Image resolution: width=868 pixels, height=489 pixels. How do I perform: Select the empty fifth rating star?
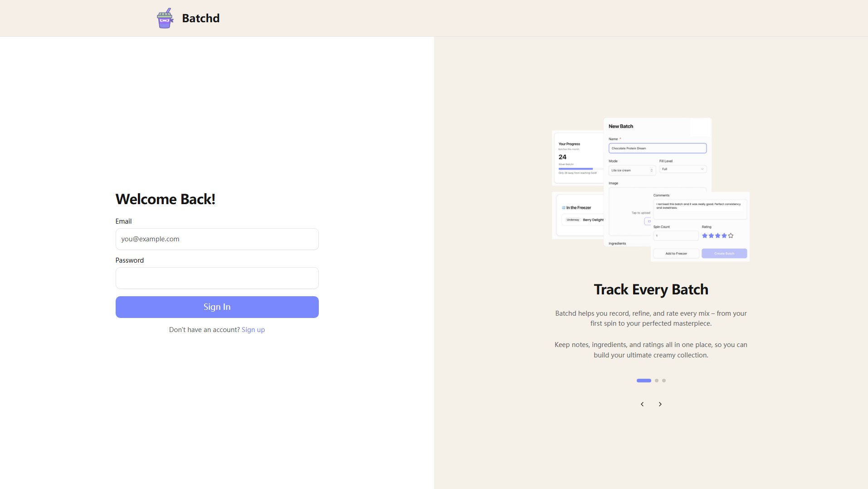coord(730,236)
